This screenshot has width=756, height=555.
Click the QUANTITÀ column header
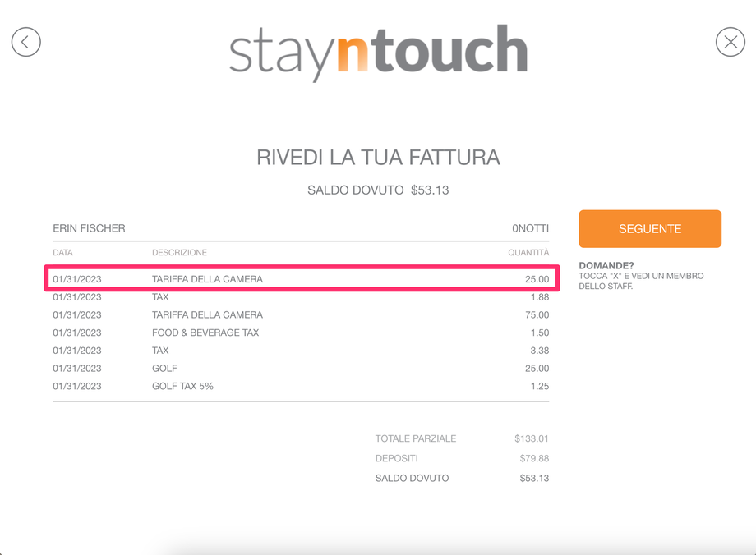pyautogui.click(x=528, y=252)
